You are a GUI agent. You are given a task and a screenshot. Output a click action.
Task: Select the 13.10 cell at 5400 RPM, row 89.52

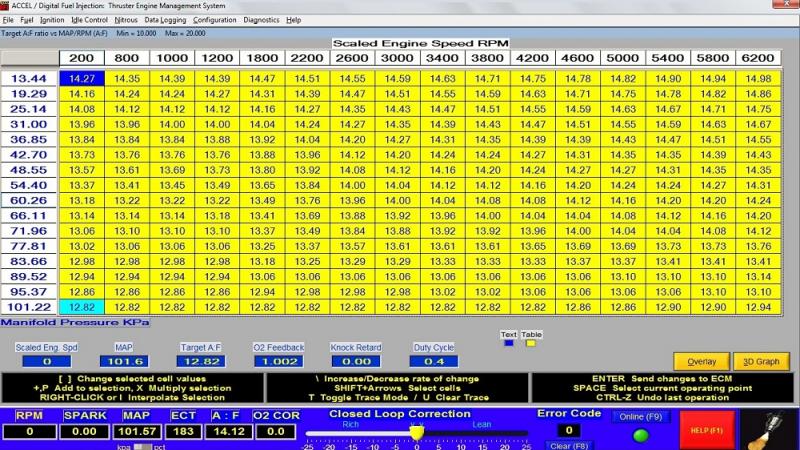668,277
